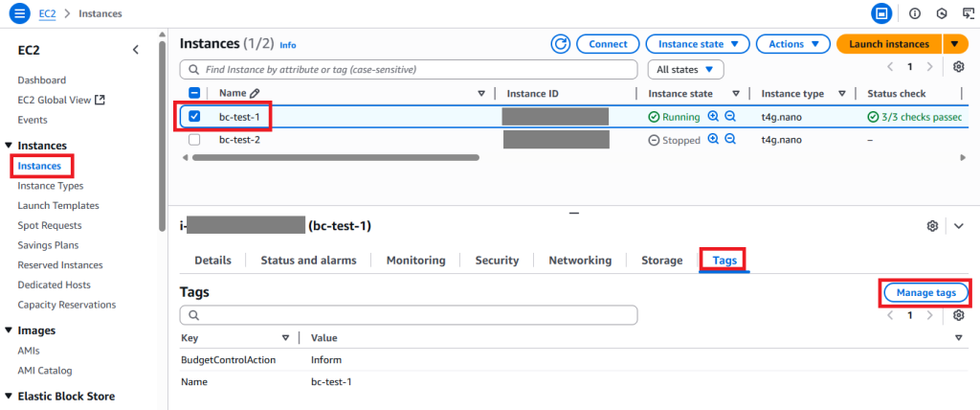Image resolution: width=980 pixels, height=410 pixels.
Task: Click the panel split handle above the detail pane
Action: click(574, 214)
